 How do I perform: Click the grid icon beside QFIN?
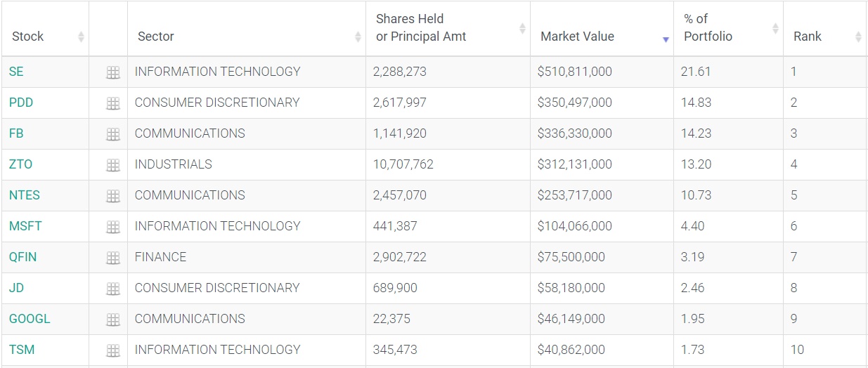tap(112, 258)
